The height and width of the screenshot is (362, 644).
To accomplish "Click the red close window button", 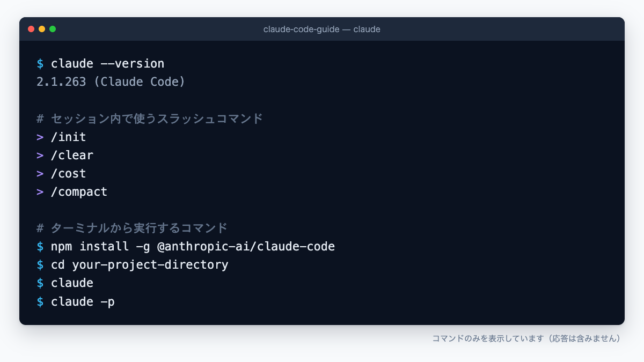I will pyautogui.click(x=31, y=29).
